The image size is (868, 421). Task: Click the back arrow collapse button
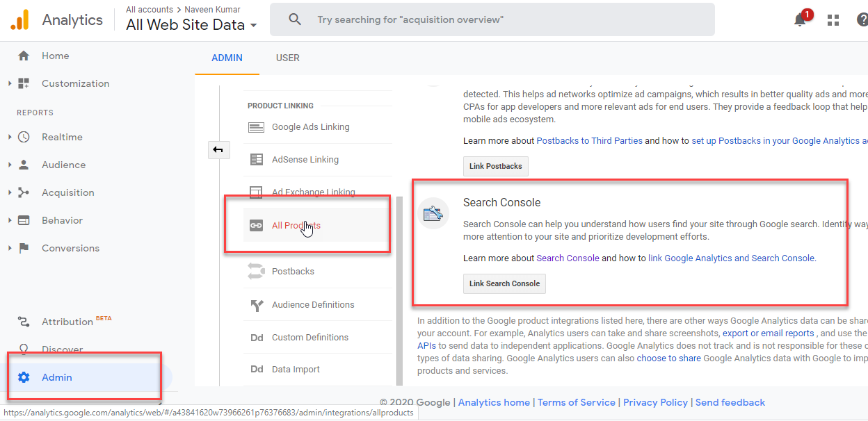pos(218,149)
